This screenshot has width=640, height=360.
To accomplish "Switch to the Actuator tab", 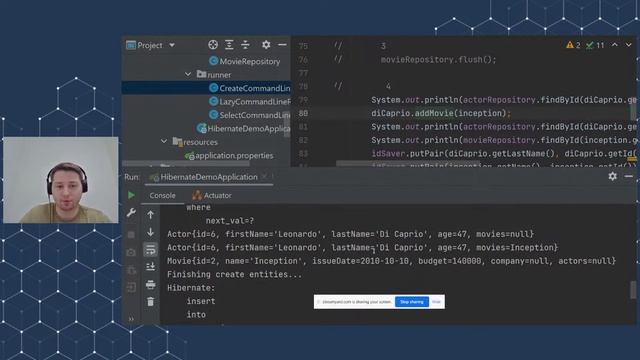I will (x=212, y=196).
